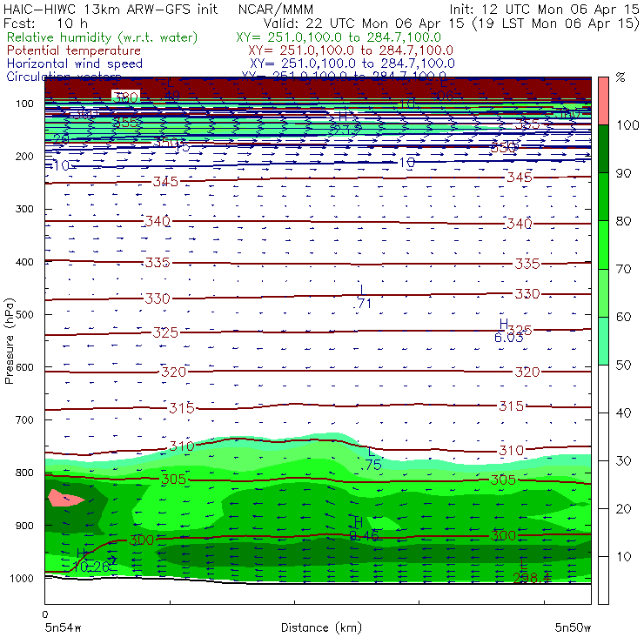
Task: Click the '500' pressure axis tick label
Action: coord(24,315)
